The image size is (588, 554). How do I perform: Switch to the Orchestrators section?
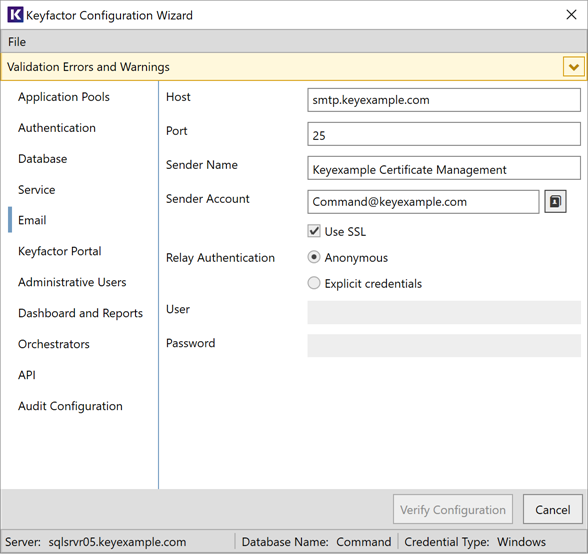click(x=54, y=344)
